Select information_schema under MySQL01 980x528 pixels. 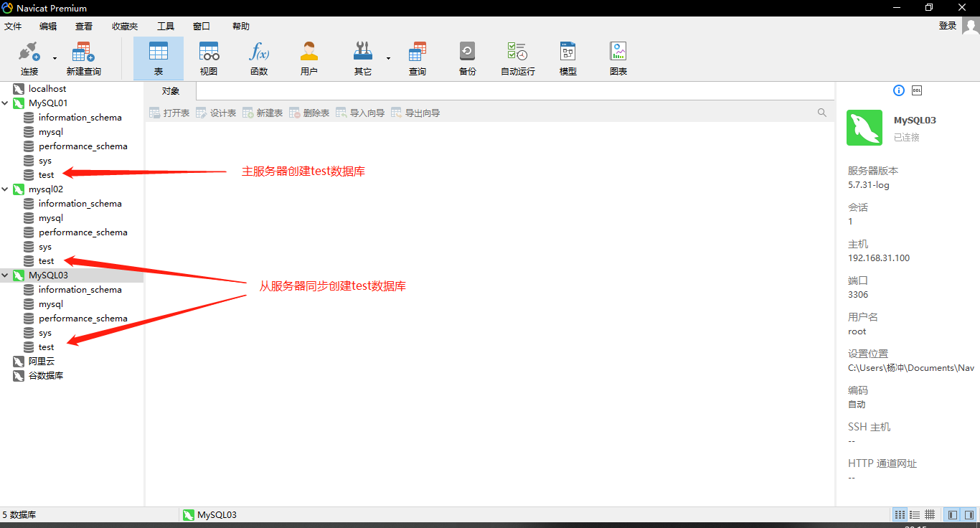[80, 118]
